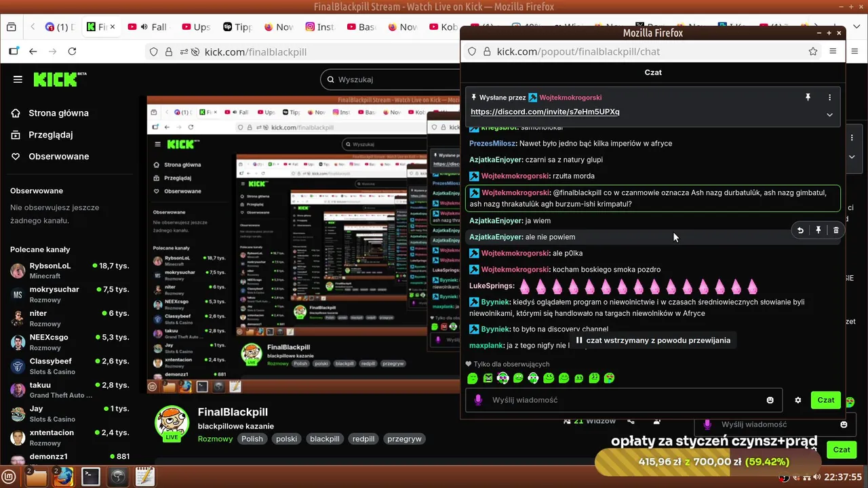Screen dimensions: 868x488
Task: Bookmark the popout chat page
Action: coord(813,52)
